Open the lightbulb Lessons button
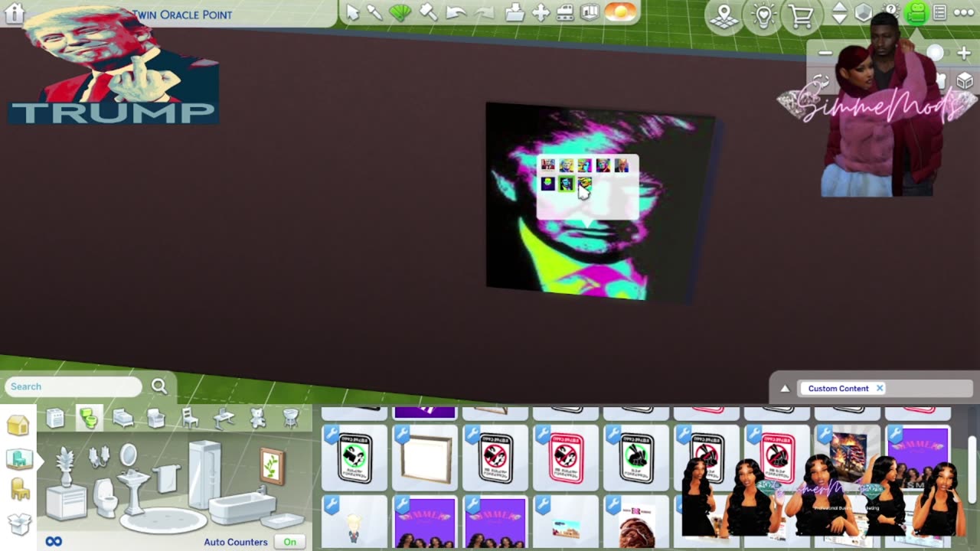The image size is (980, 551). [x=763, y=16]
